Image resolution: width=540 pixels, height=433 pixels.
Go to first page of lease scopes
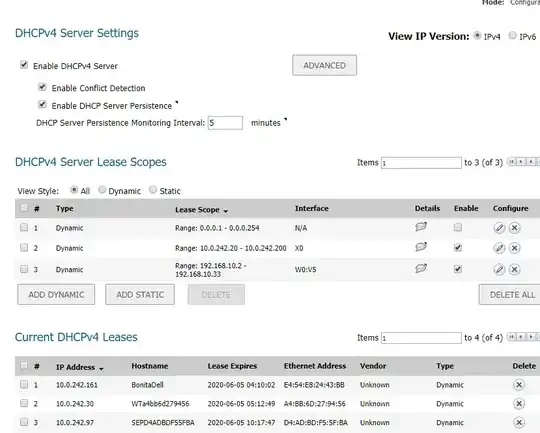[x=512, y=162]
